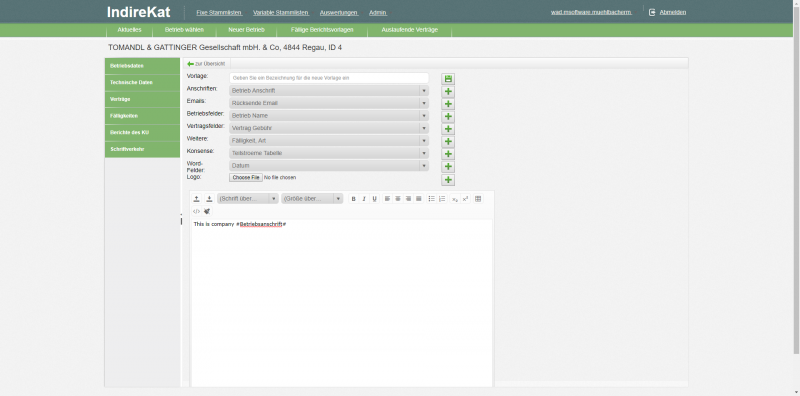Switch to HTML source view
This screenshot has height=396, width=800.
click(x=196, y=211)
